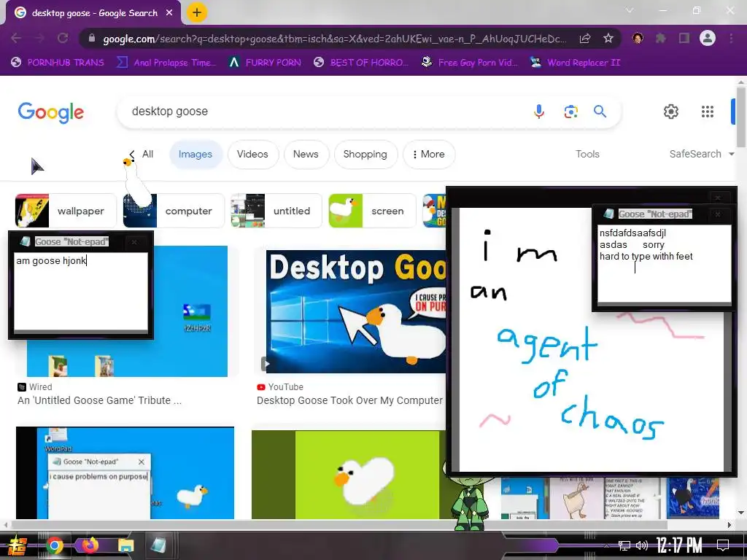747x560 pixels.
Task: Toggle the browser side panel icon
Action: pos(684,38)
